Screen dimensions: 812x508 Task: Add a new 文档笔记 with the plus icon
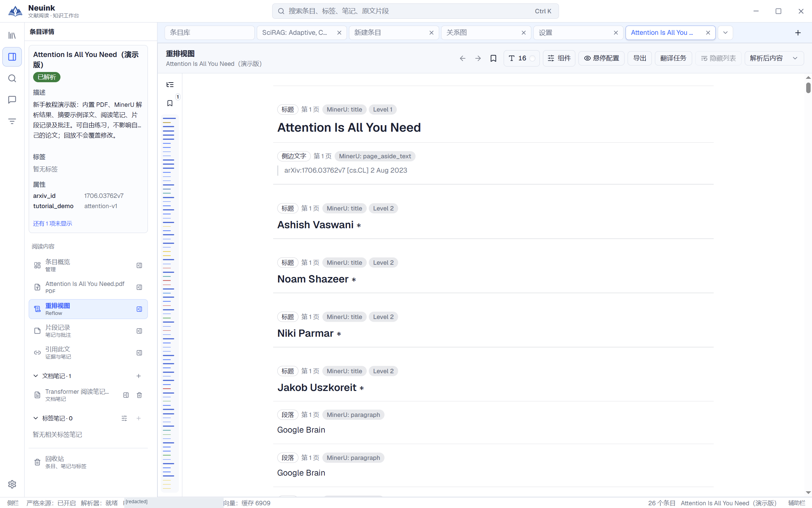[139, 376]
